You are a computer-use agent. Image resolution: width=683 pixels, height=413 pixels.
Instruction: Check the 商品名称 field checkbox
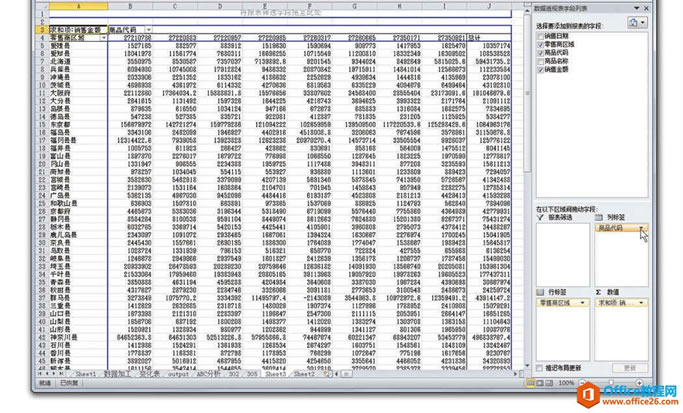(x=541, y=61)
